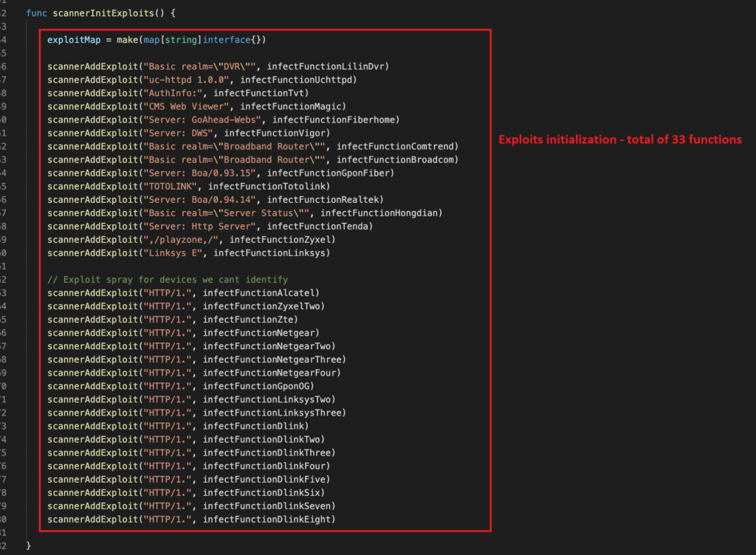The width and height of the screenshot is (756, 555).
Task: Click the line containing infectFunctionFiberhome
Action: pos(223,120)
